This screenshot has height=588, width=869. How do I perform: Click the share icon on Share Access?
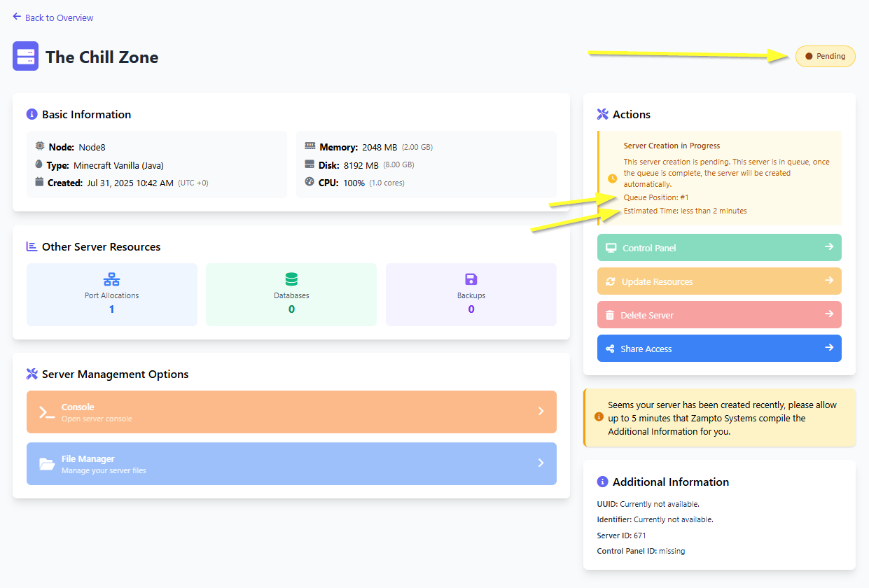coord(610,349)
